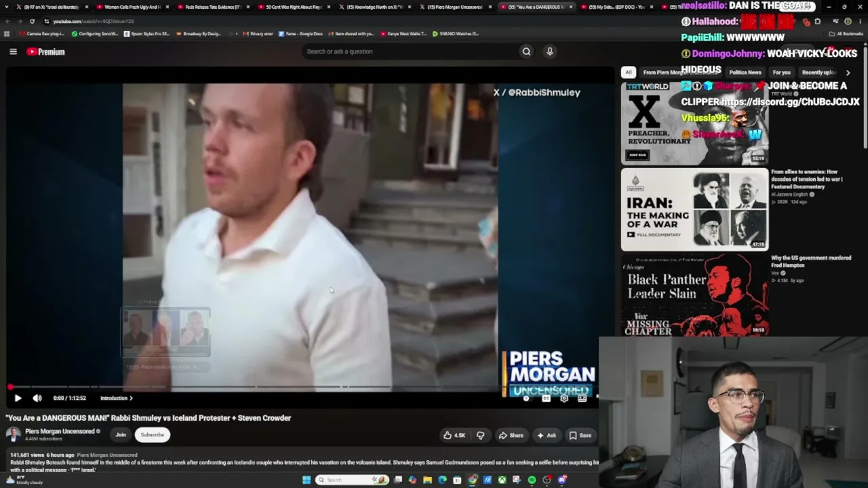The image size is (868, 488).
Task: Expand the Introduction chapter list
Action: coord(116,399)
